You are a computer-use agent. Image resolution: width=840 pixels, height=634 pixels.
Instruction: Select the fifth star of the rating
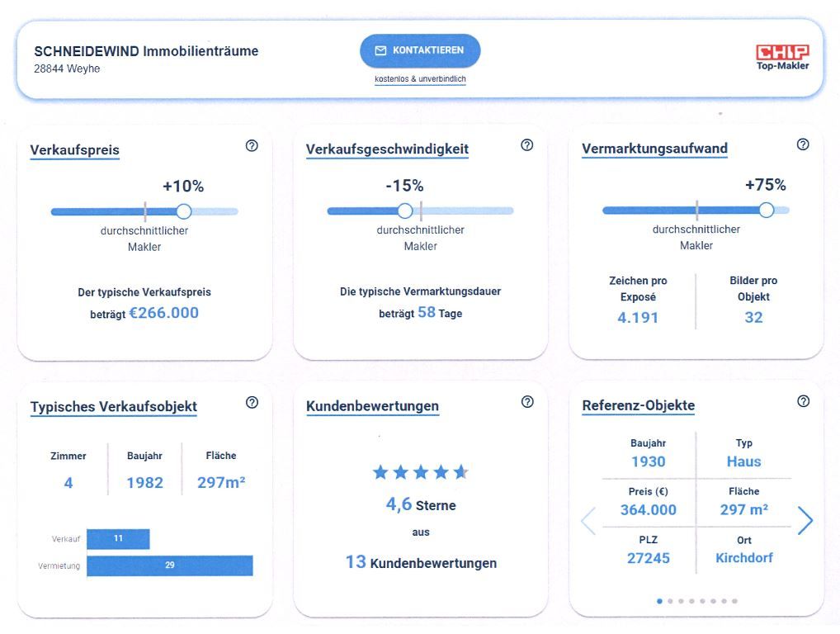[x=462, y=472]
